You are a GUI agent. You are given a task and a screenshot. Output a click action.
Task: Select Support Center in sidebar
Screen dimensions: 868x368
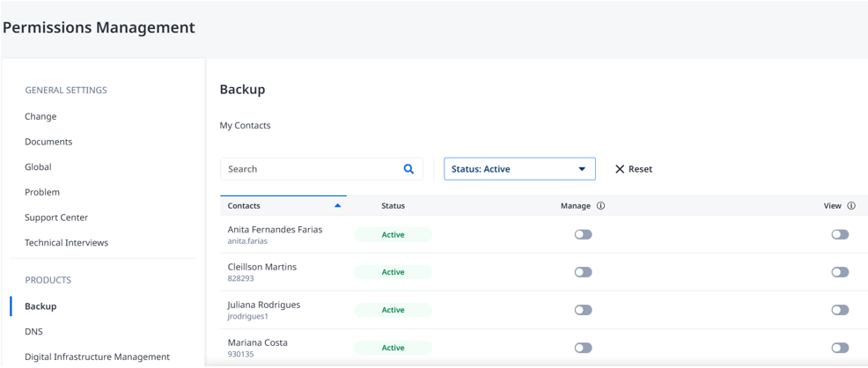(56, 217)
